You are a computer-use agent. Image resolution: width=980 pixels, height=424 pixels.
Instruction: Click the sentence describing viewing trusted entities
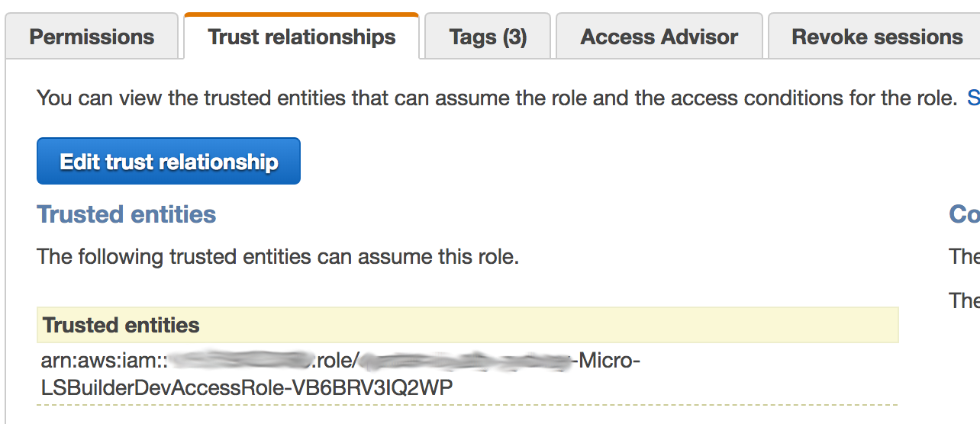496,98
